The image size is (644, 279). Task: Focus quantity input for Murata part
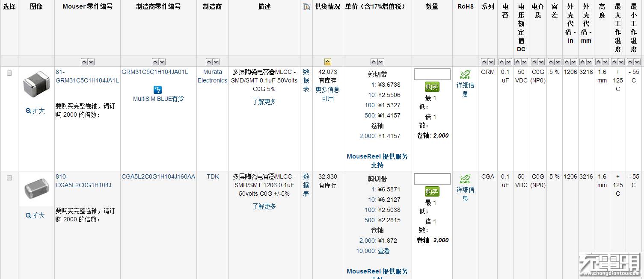(x=432, y=74)
